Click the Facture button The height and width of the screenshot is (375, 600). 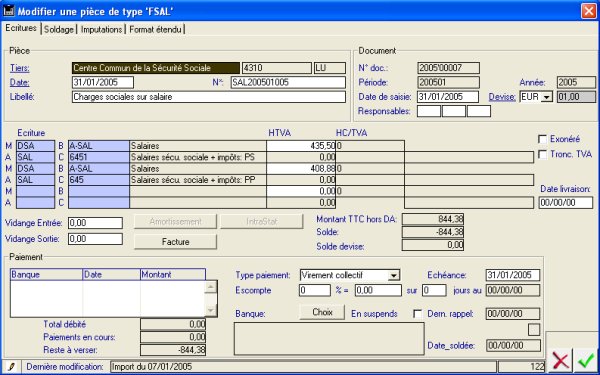(175, 242)
